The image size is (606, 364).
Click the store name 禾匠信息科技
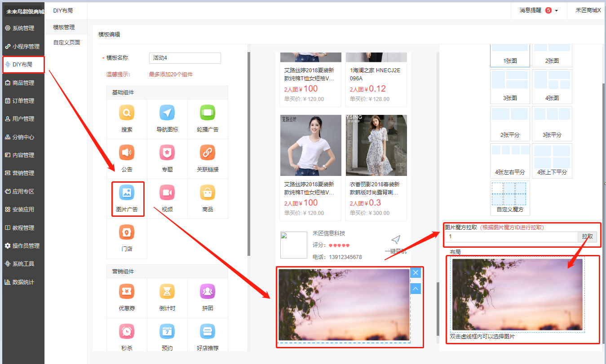tap(329, 233)
